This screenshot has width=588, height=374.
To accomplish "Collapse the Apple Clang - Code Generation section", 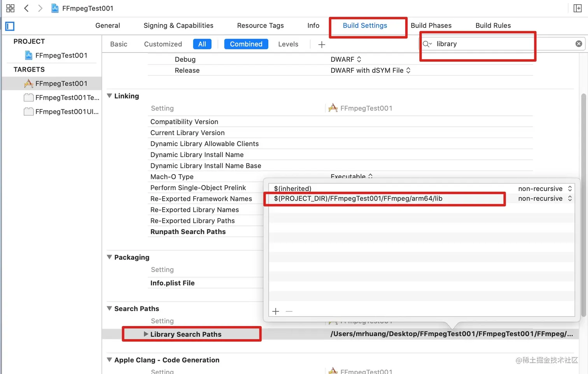I will (x=109, y=360).
